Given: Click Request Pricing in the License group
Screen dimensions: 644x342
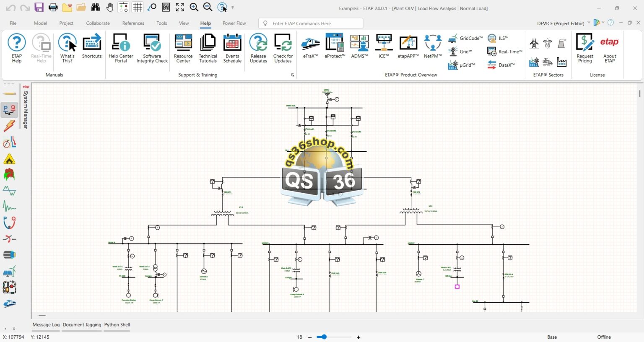Looking at the screenshot, I should pos(585,48).
